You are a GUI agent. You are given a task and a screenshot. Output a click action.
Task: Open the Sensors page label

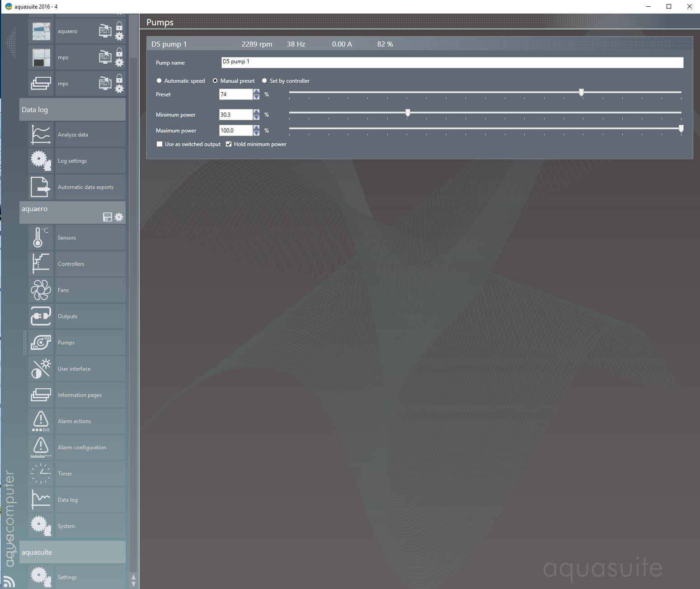67,238
